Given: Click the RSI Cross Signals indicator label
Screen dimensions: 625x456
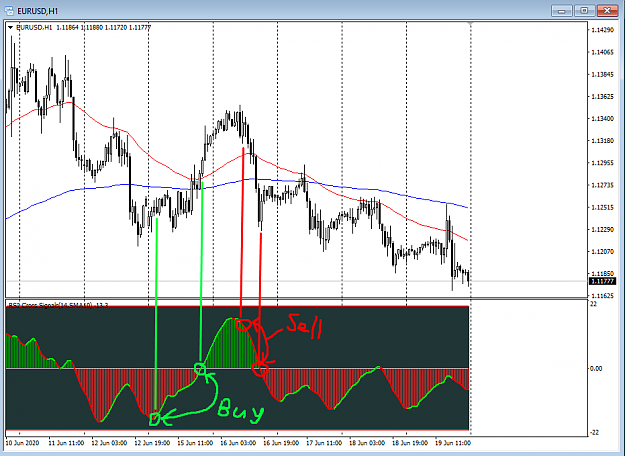Looking at the screenshot, I should [x=58, y=305].
